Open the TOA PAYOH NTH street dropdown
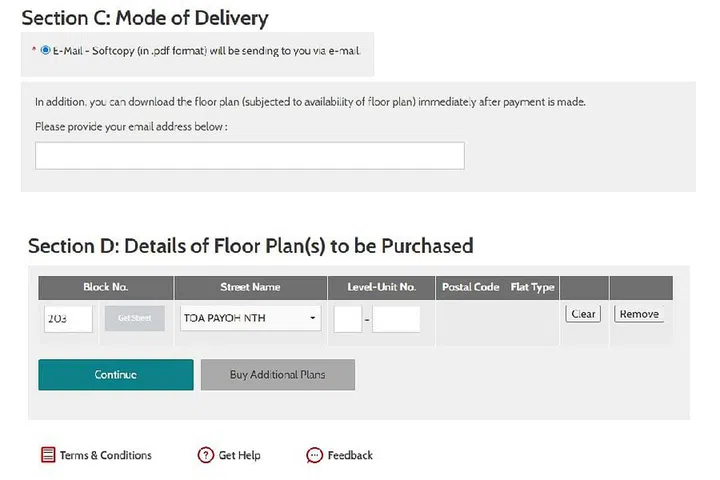This screenshot has width=720, height=480. coord(251,318)
